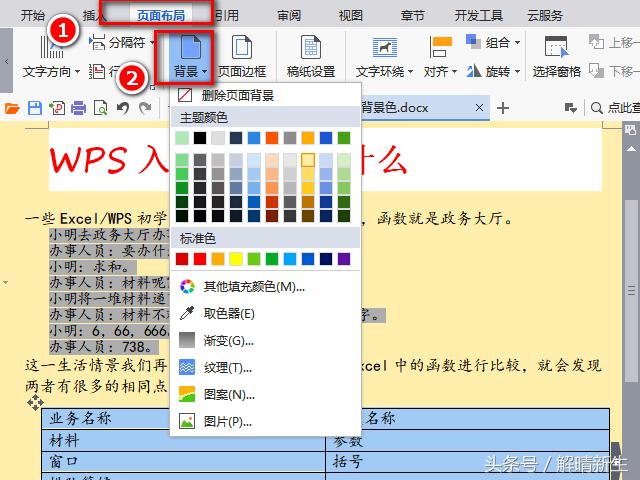Pick orange-red swatch in theme colors row
640x480 pixels.
[272, 138]
